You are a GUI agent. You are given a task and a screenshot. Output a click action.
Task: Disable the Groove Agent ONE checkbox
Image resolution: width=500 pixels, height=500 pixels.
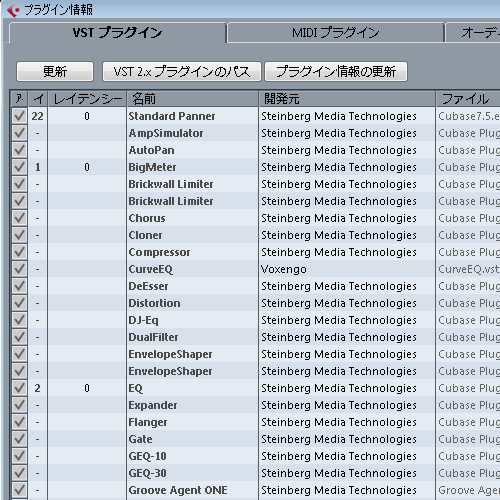pyautogui.click(x=19, y=490)
